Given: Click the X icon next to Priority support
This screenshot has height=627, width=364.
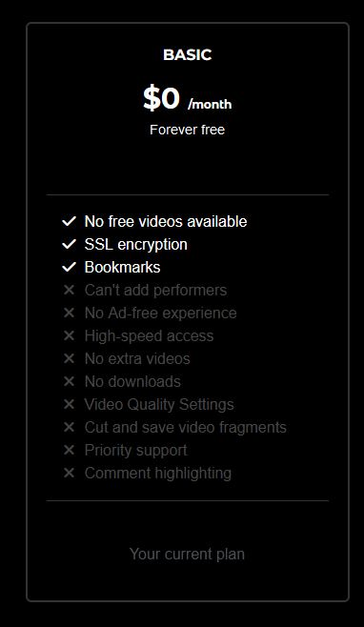Looking at the screenshot, I should [70, 450].
